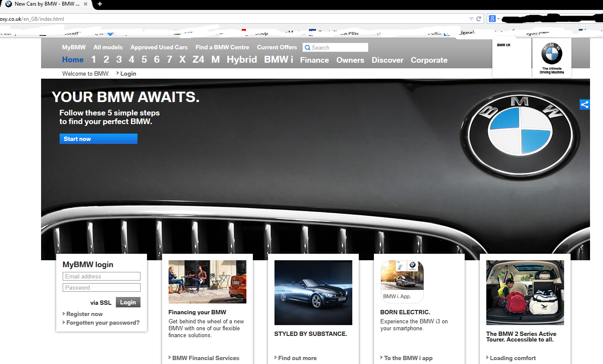Open All models in the top navigation
The height and width of the screenshot is (364, 603).
pyautogui.click(x=108, y=47)
